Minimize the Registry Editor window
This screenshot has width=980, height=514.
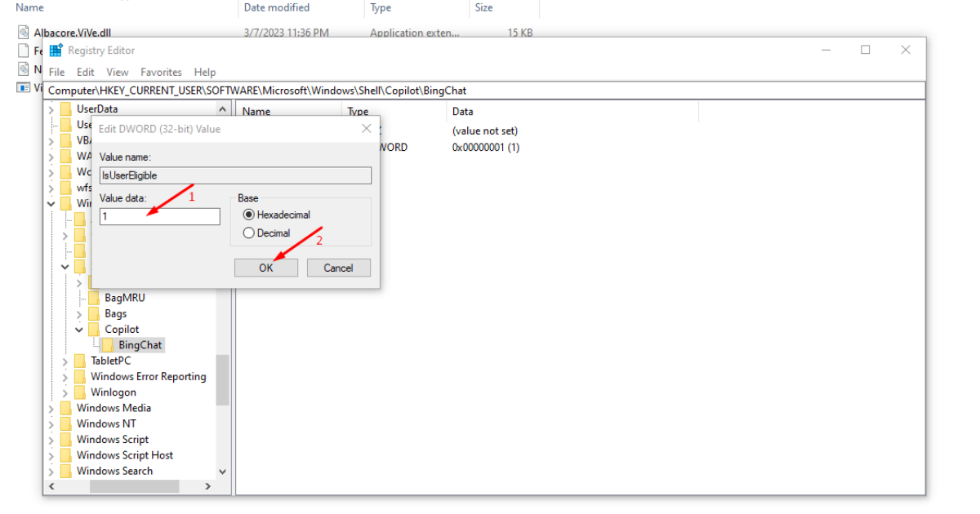click(826, 50)
